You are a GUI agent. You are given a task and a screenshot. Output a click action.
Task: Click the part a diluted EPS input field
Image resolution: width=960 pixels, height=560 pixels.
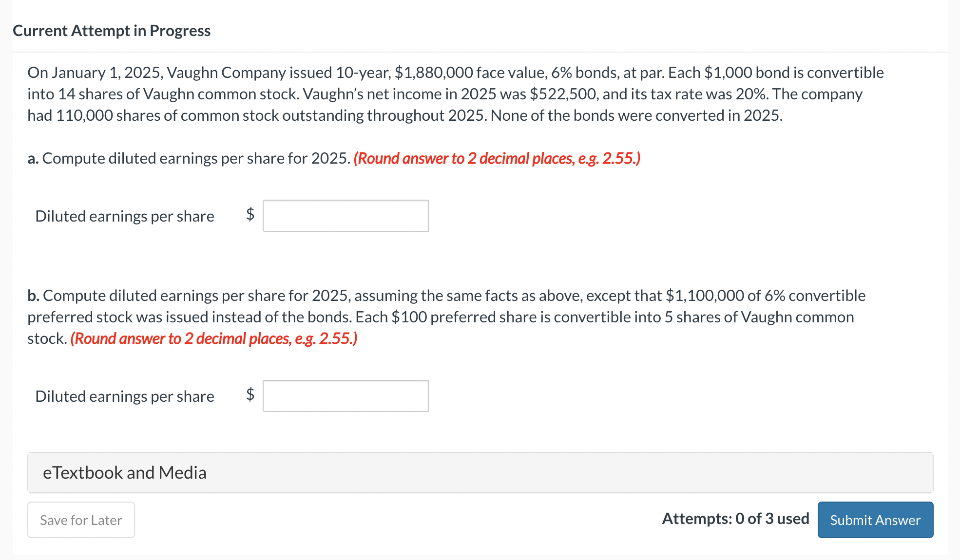[346, 216]
